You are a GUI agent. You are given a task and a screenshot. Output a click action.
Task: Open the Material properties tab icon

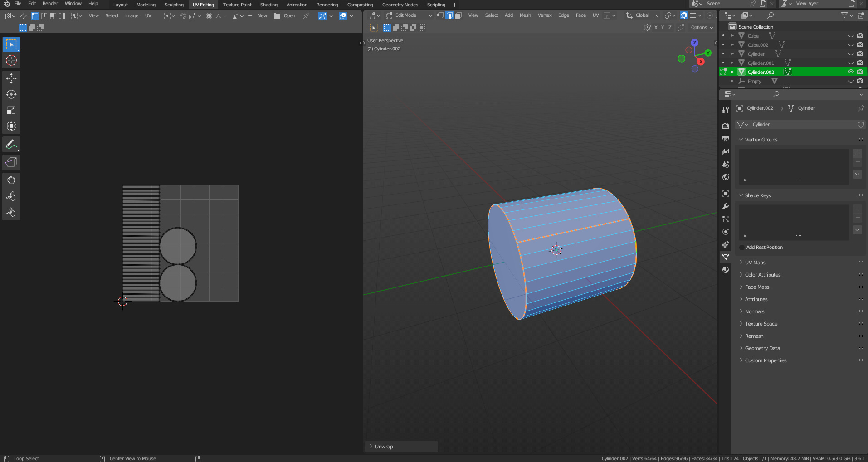[x=726, y=270]
